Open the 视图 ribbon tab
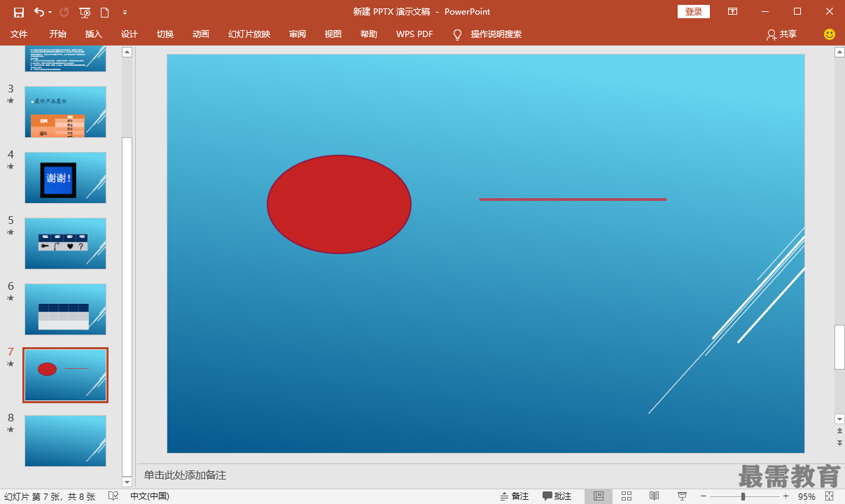The width and height of the screenshot is (845, 504). pyautogui.click(x=333, y=34)
